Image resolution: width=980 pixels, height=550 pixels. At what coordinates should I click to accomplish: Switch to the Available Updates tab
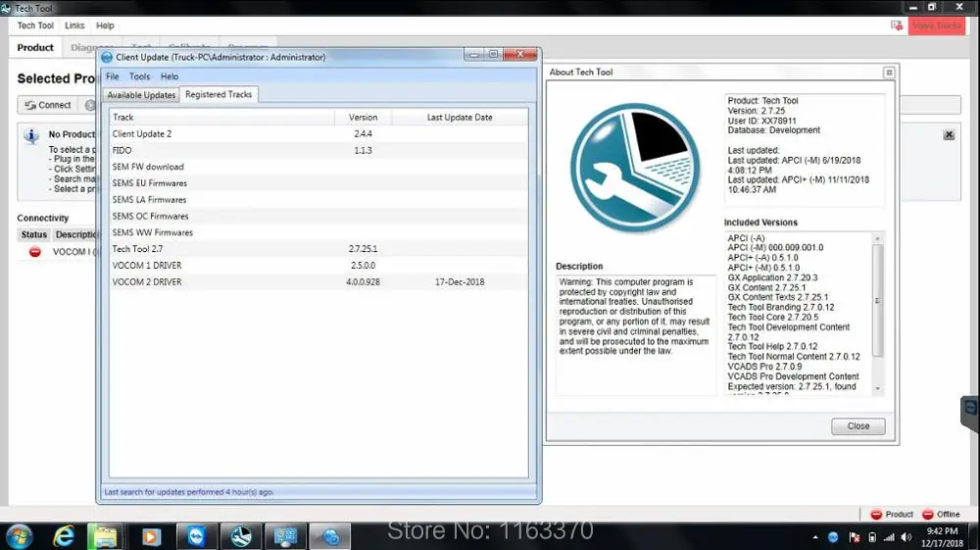point(141,95)
